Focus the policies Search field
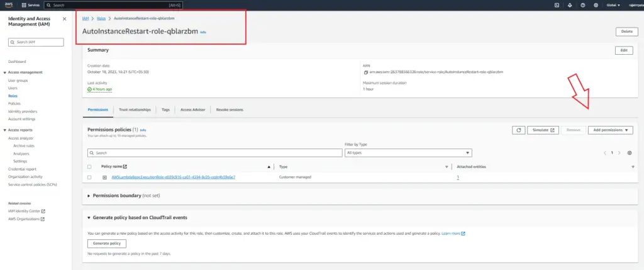The image size is (644, 270). point(215,152)
